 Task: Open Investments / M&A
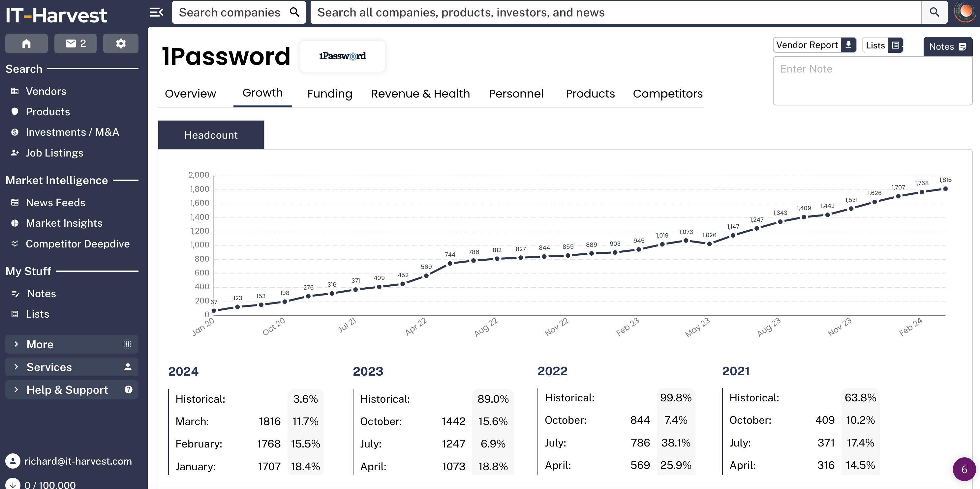pyautogui.click(x=72, y=132)
